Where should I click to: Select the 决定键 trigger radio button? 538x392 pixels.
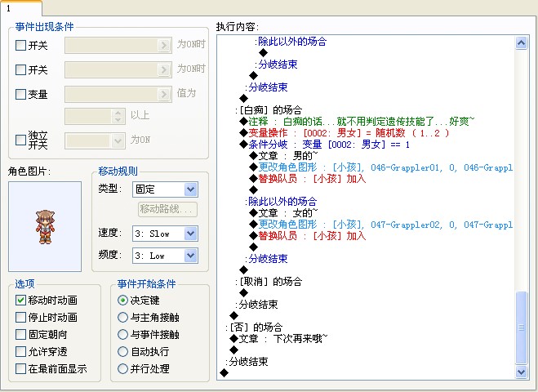tap(122, 301)
